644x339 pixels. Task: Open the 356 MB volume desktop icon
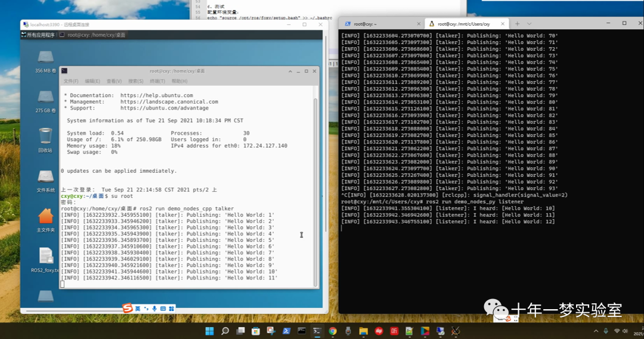tap(45, 61)
